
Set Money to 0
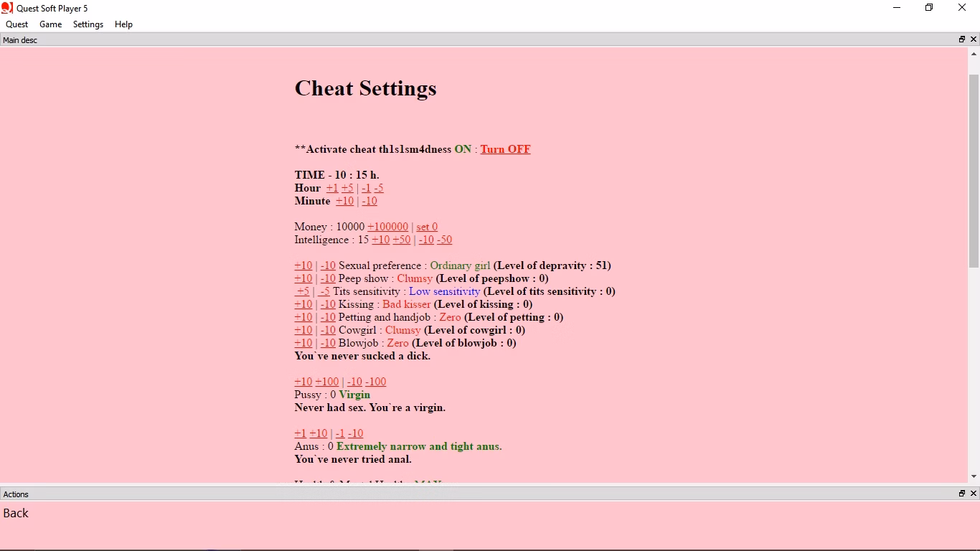(x=427, y=227)
